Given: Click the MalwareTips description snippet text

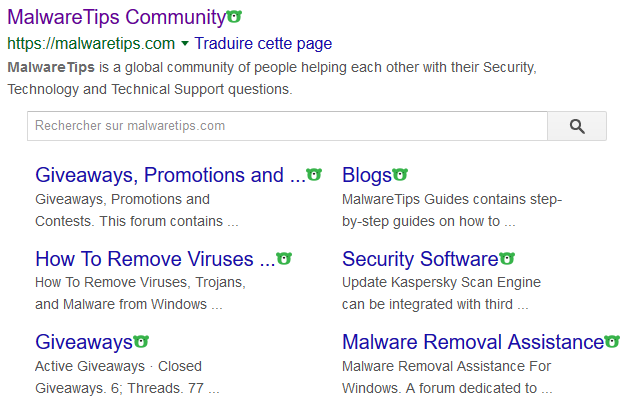Looking at the screenshot, I should tap(272, 78).
